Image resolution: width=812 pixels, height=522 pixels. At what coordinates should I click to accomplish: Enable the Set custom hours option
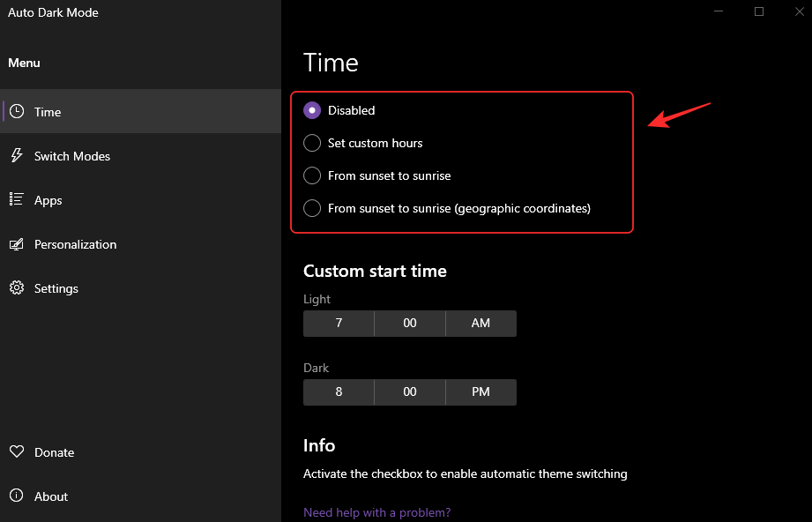(312, 143)
